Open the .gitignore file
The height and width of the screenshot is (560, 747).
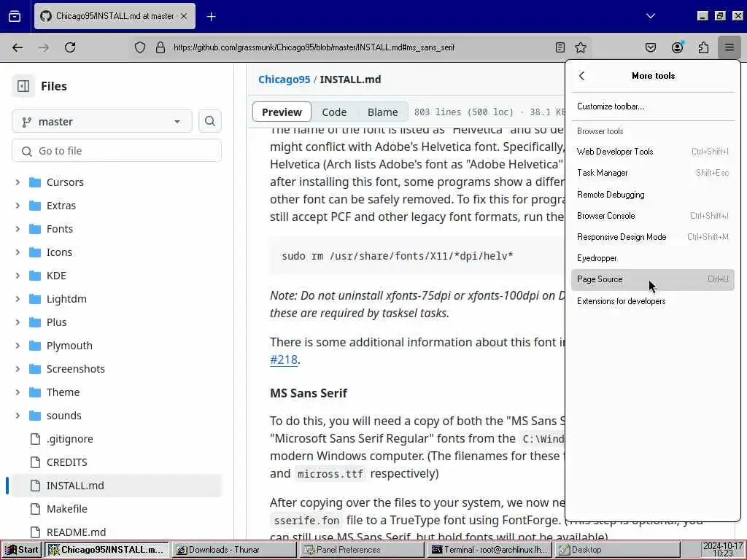pos(69,439)
